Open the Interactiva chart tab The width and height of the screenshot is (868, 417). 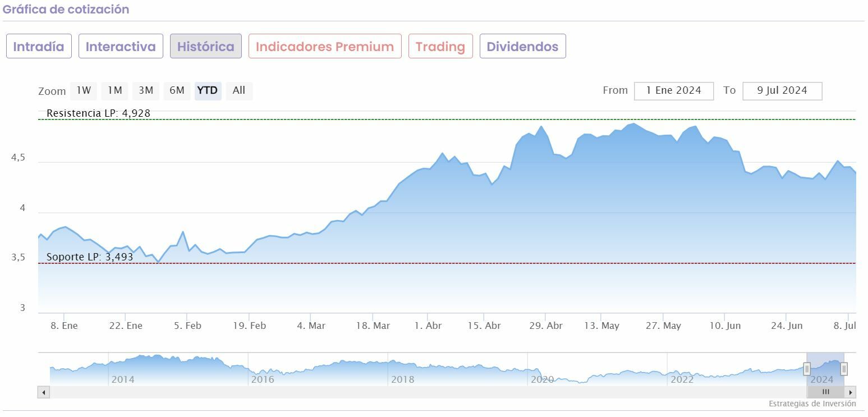pyautogui.click(x=121, y=46)
